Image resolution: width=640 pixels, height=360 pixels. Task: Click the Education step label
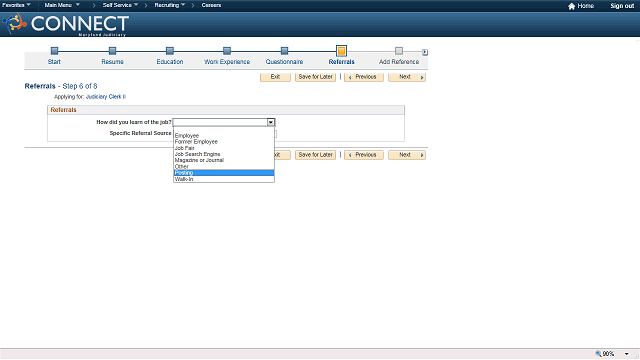click(x=170, y=62)
